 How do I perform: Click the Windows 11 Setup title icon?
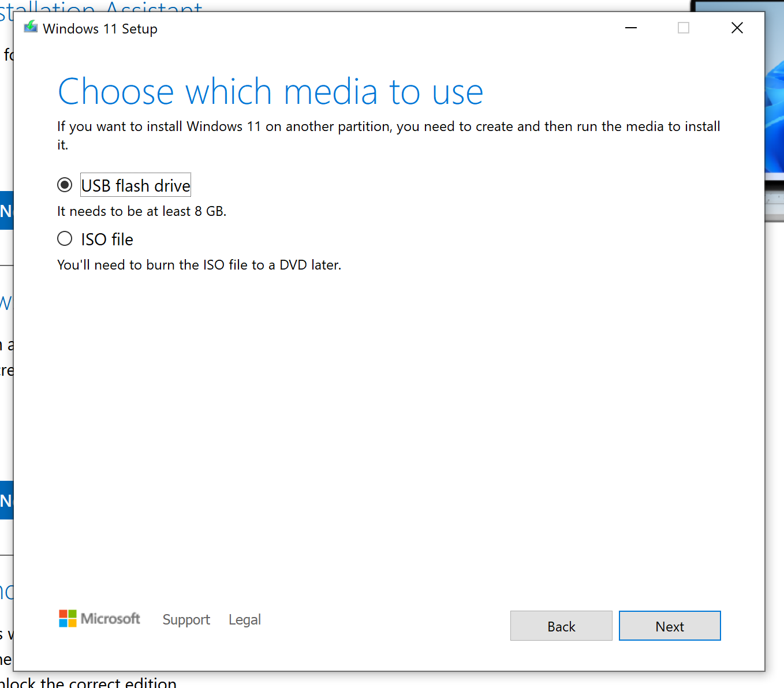31,27
